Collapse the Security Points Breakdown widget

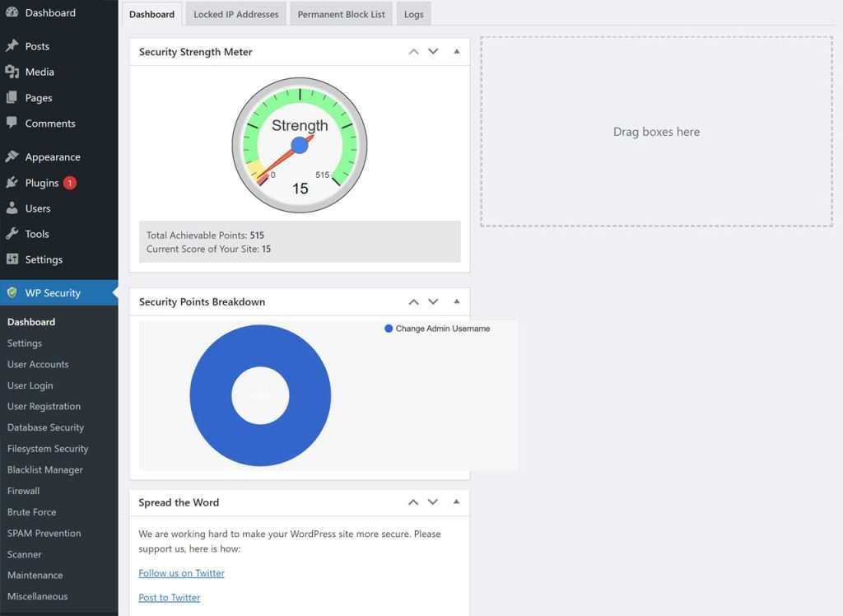point(456,301)
